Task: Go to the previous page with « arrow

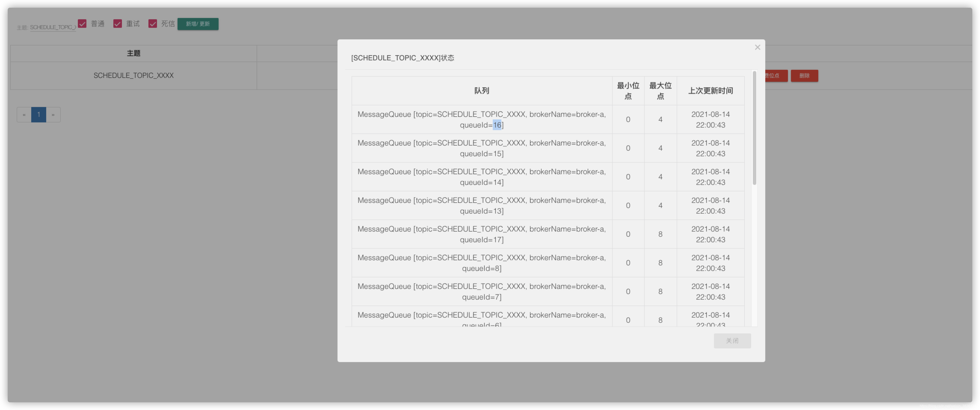Action: point(24,114)
